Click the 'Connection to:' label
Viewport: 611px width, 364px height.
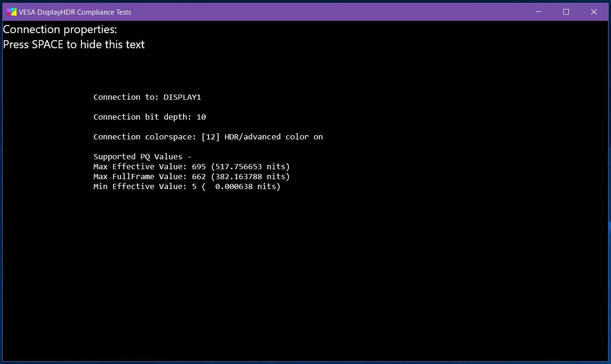126,97
